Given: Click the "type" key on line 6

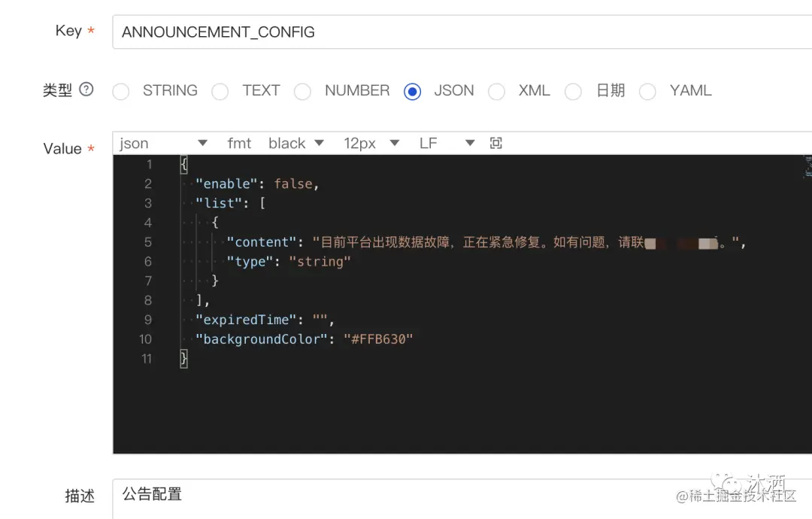Looking at the screenshot, I should tap(250, 262).
